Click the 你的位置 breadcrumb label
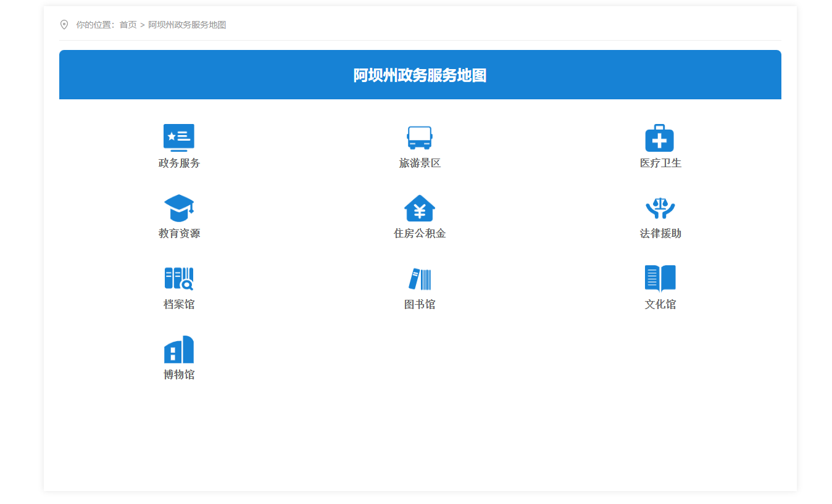The height and width of the screenshot is (504, 832). 94,25
